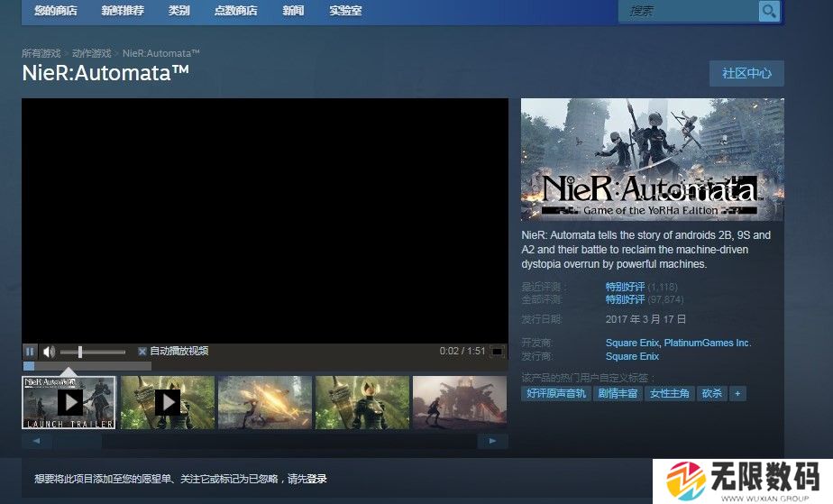Open the PlatinumGames Inc. developer link
The height and width of the screenshot is (504, 833).
707,343
